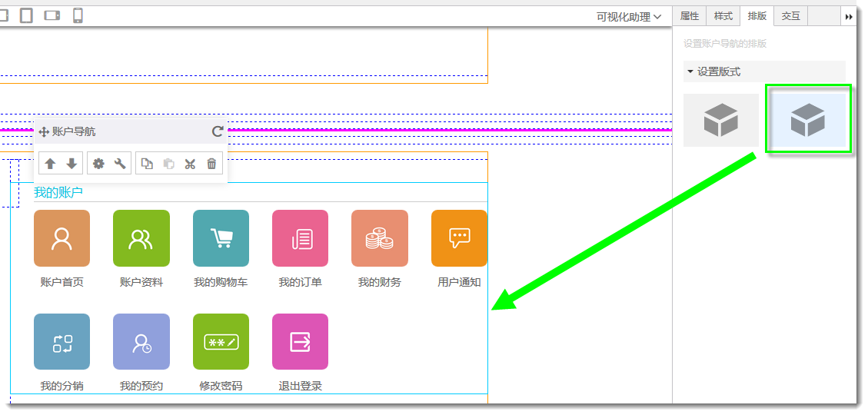The image size is (868, 415).
Task: Switch to the 属性 tab
Action: point(690,16)
